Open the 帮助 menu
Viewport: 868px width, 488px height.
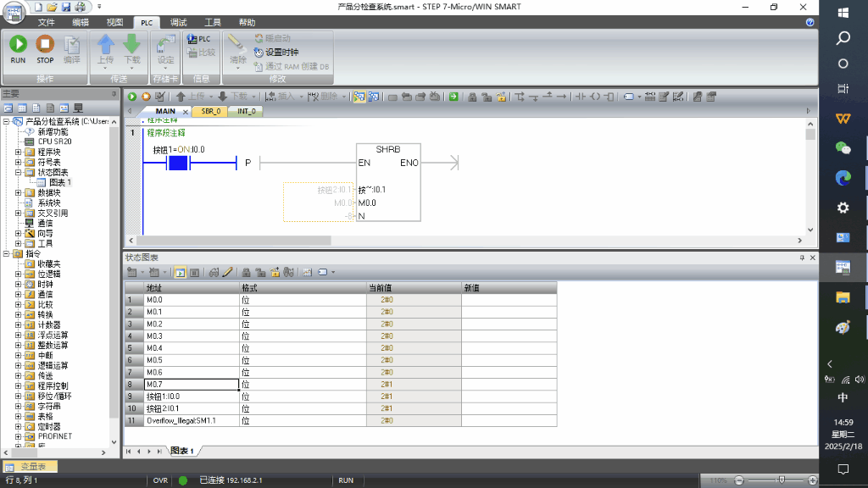pos(247,23)
